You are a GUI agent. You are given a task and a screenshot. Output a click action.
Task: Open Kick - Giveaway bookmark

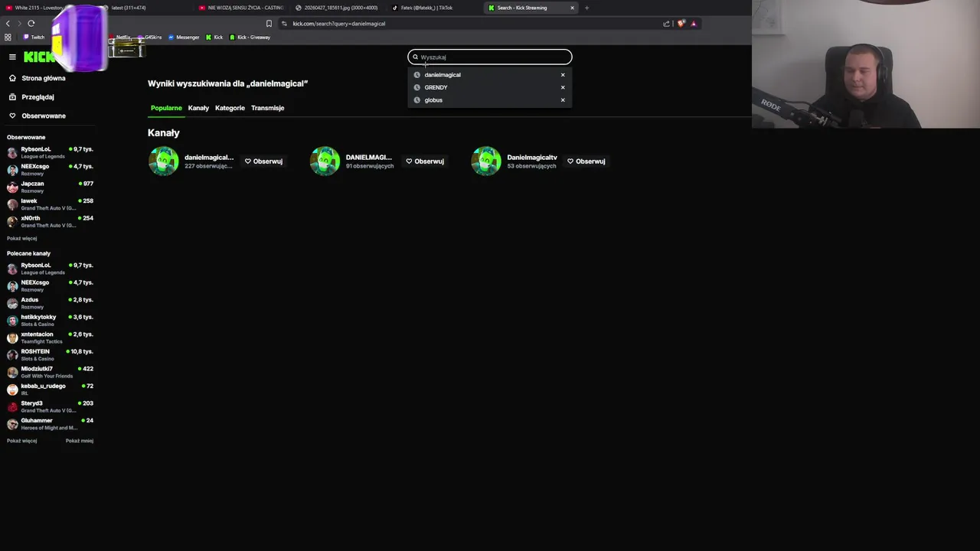[x=250, y=37]
